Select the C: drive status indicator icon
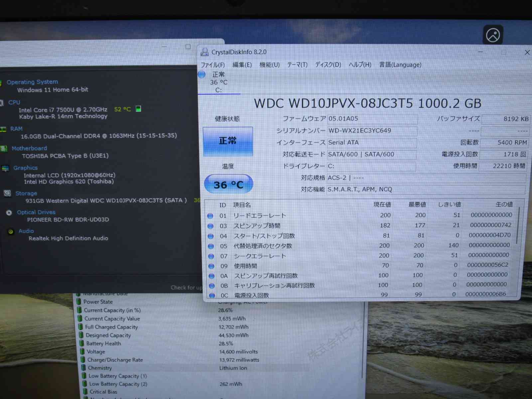The image size is (532, 399). (202, 74)
